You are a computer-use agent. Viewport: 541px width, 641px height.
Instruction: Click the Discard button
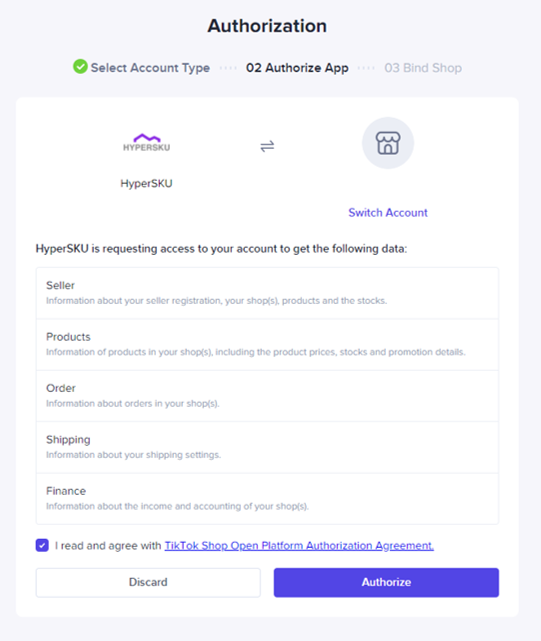click(x=148, y=582)
